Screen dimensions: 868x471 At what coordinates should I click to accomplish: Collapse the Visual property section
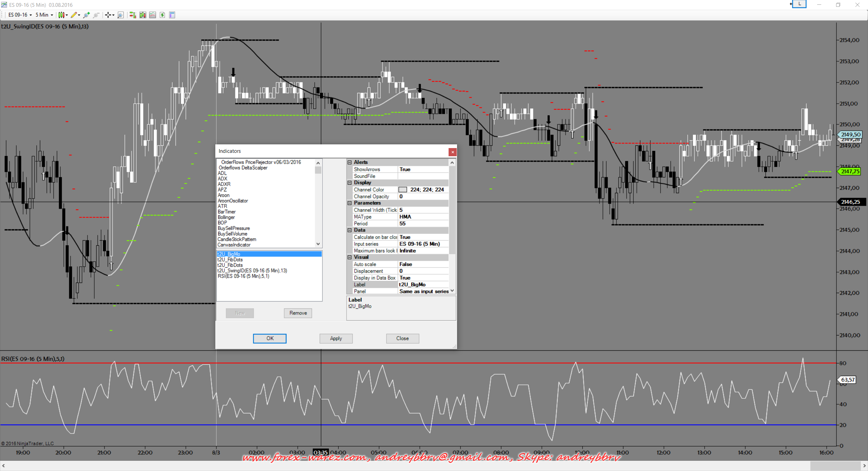pos(350,257)
